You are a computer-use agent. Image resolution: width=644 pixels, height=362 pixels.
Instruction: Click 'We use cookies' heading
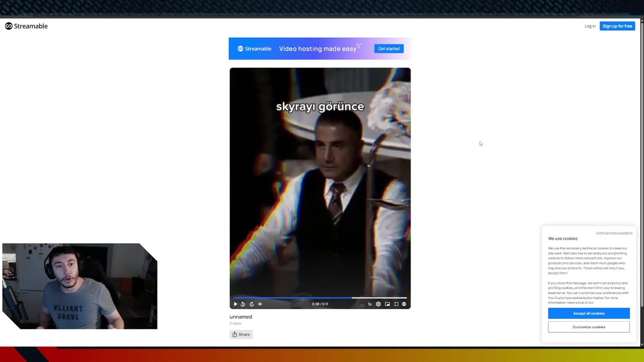click(562, 238)
